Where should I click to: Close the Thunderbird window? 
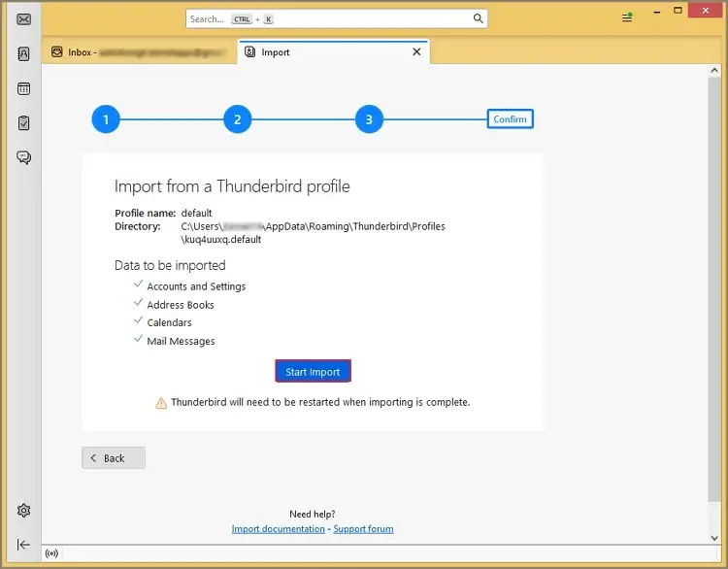tap(706, 11)
